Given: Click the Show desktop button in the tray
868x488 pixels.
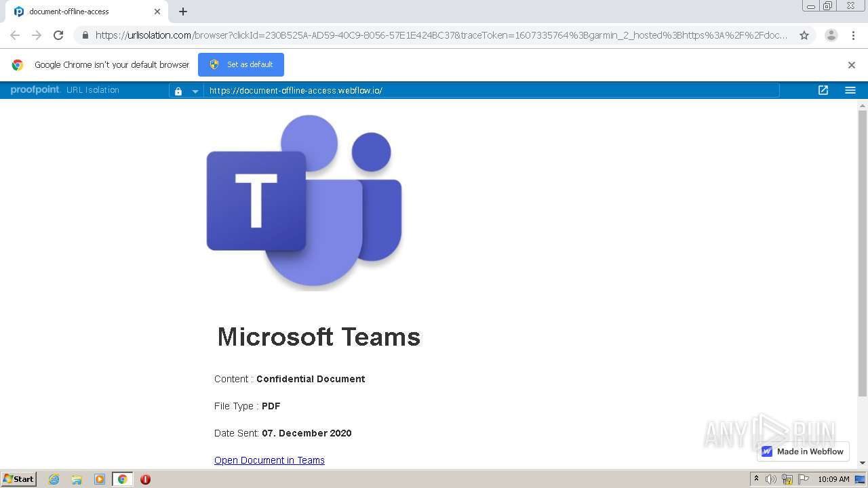Looking at the screenshot, I should pos(861,479).
